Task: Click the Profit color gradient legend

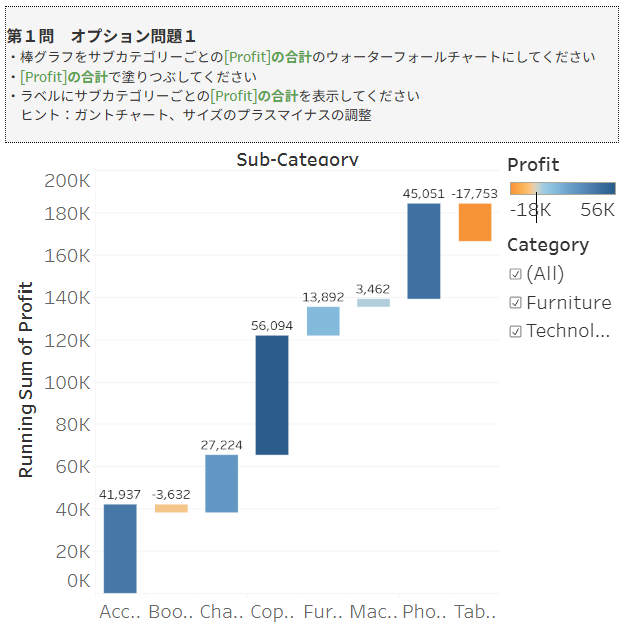Action: (x=561, y=188)
